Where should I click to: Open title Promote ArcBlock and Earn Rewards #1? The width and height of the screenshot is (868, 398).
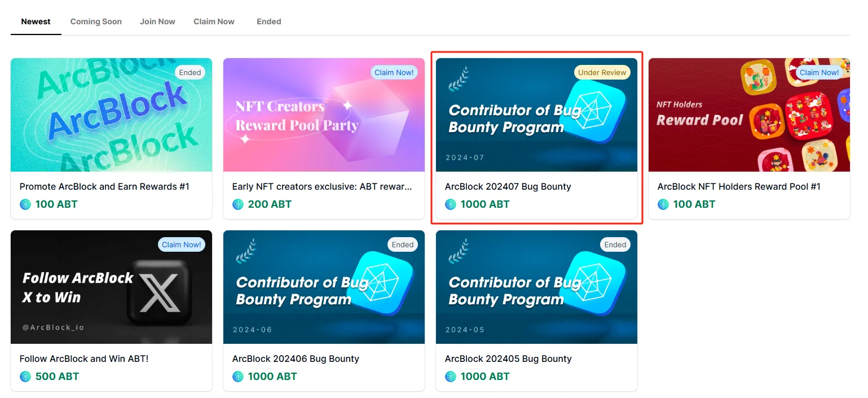[104, 187]
